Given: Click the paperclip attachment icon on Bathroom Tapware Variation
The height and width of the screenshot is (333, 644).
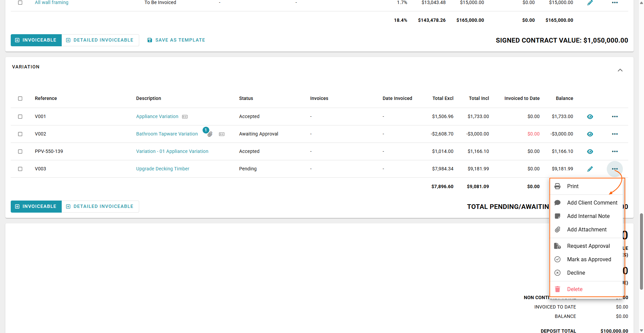Looking at the screenshot, I should pos(210,134).
